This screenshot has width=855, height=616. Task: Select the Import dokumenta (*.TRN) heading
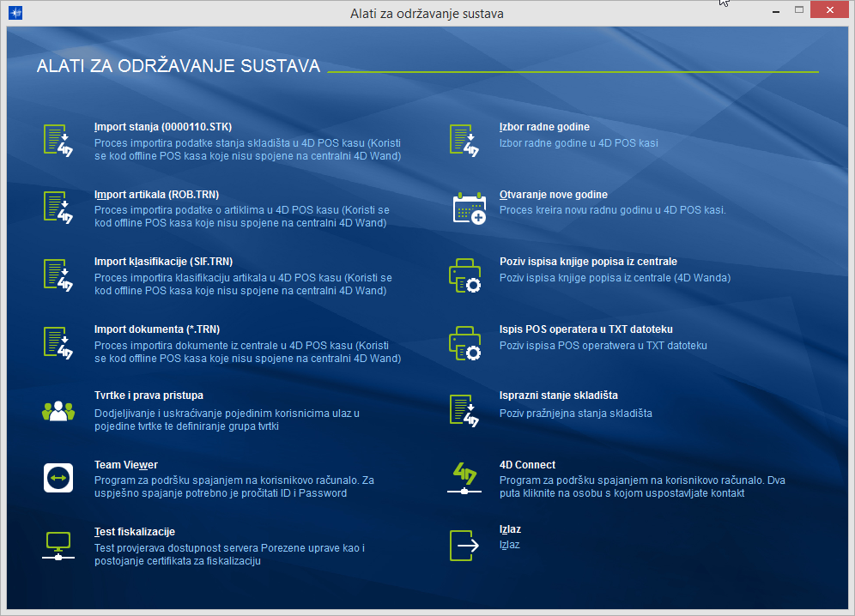(157, 329)
